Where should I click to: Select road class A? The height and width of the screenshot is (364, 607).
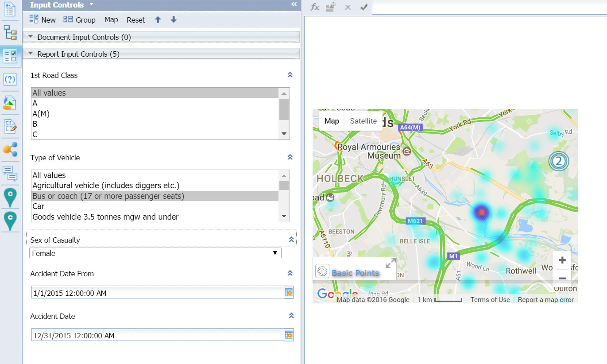pos(155,103)
